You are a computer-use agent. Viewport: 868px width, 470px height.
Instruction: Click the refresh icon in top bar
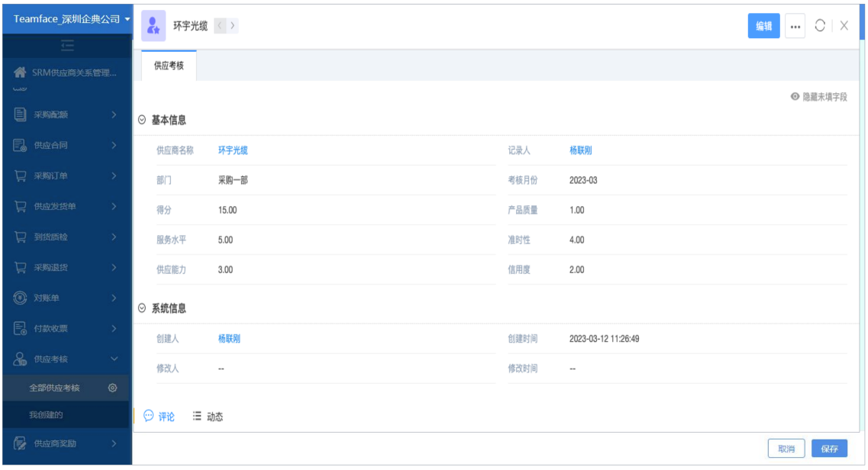820,25
